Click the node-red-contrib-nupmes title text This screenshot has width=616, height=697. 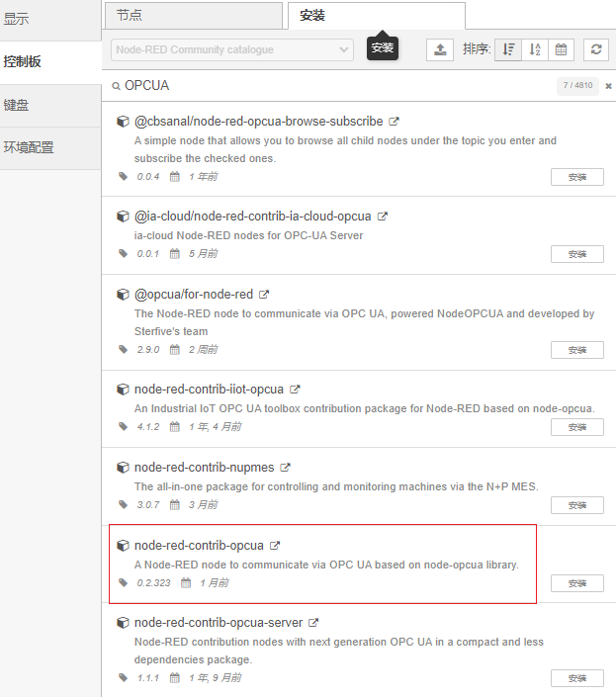(x=204, y=468)
